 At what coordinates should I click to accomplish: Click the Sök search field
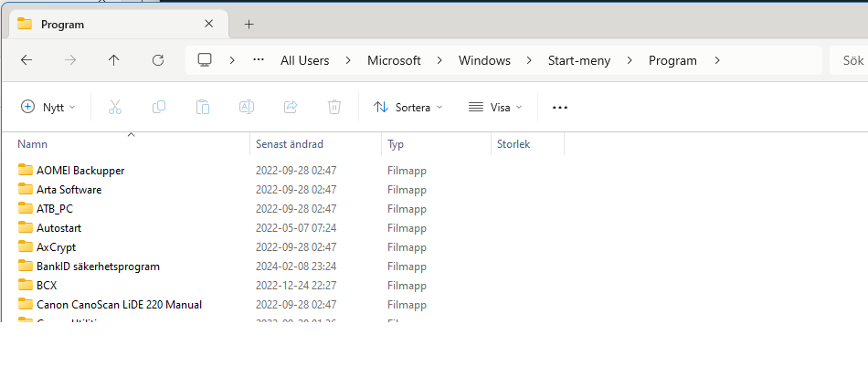(849, 60)
